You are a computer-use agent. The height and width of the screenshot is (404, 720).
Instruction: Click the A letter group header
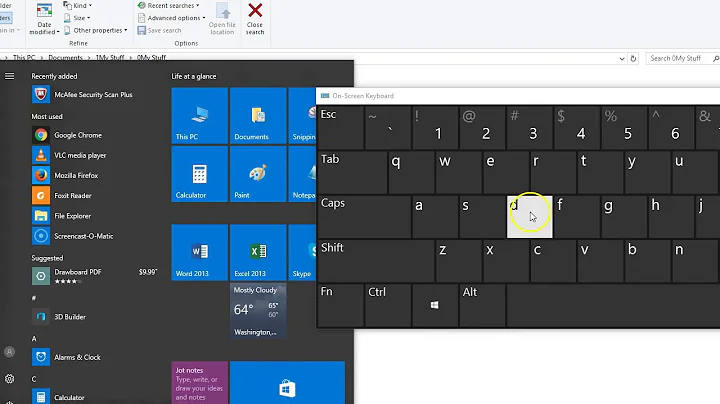click(34, 339)
